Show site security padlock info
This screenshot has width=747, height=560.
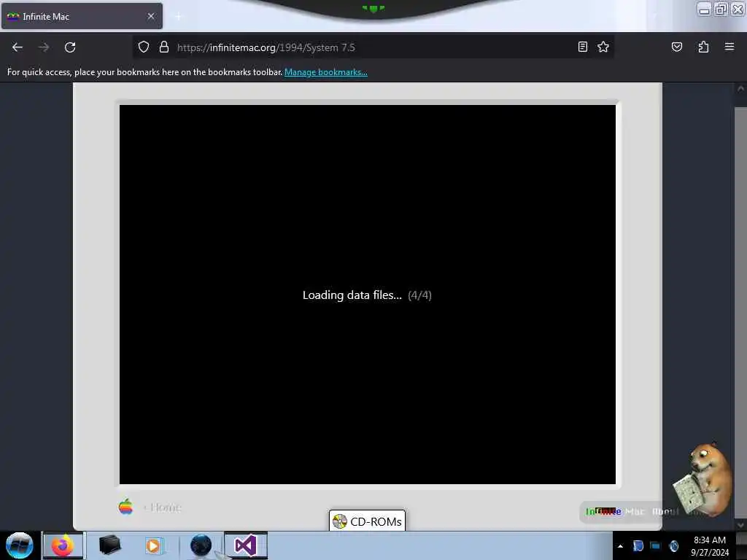point(164,47)
